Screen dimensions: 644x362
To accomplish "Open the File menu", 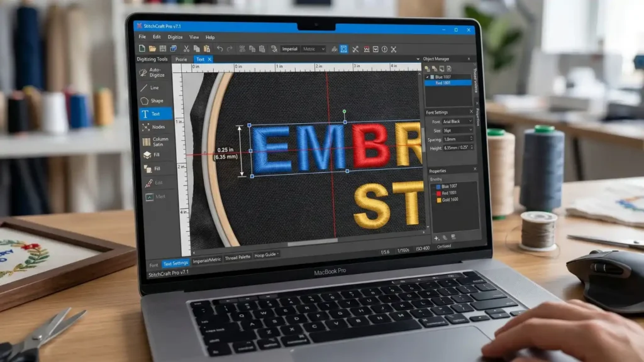I will pos(142,36).
